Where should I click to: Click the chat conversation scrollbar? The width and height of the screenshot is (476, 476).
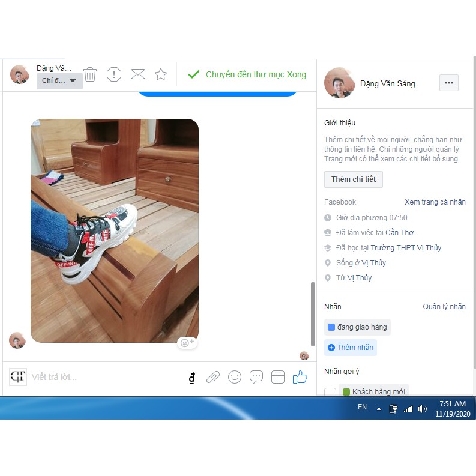pos(313,314)
